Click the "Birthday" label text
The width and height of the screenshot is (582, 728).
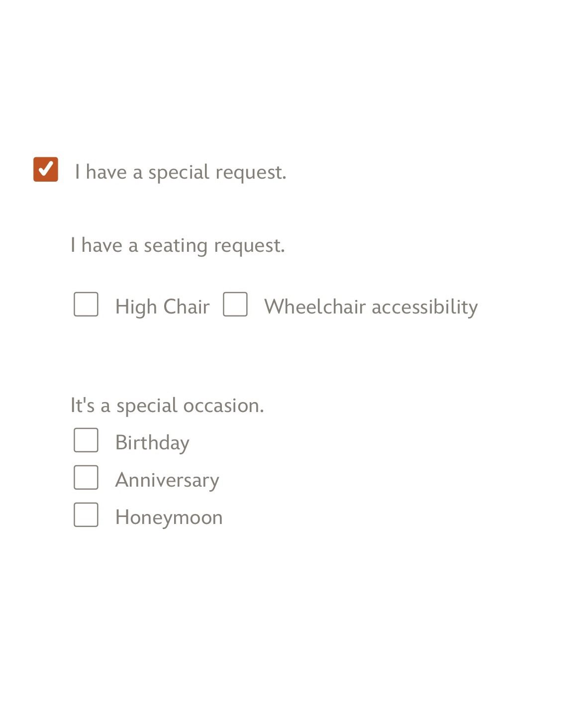[x=152, y=443]
